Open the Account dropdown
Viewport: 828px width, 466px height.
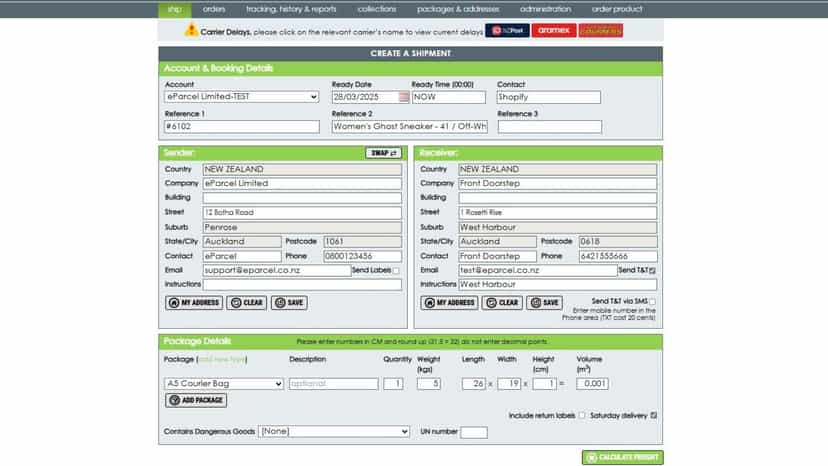pyautogui.click(x=241, y=97)
